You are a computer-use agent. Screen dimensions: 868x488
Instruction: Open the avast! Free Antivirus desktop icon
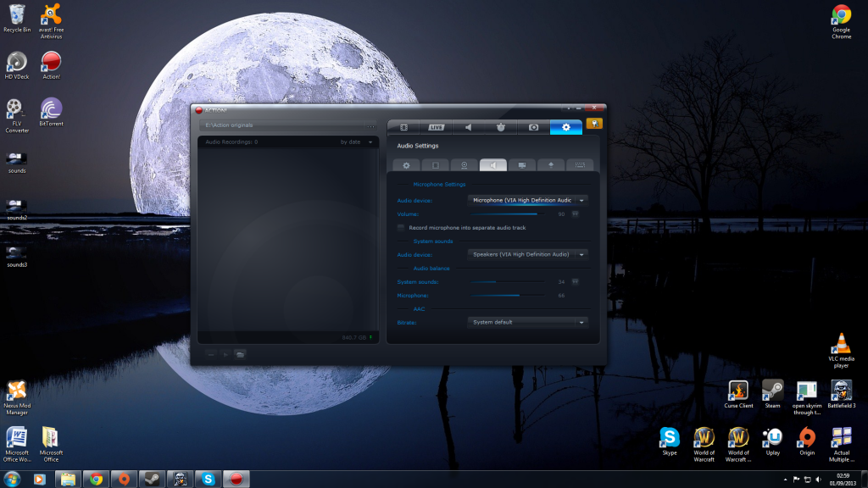click(51, 21)
